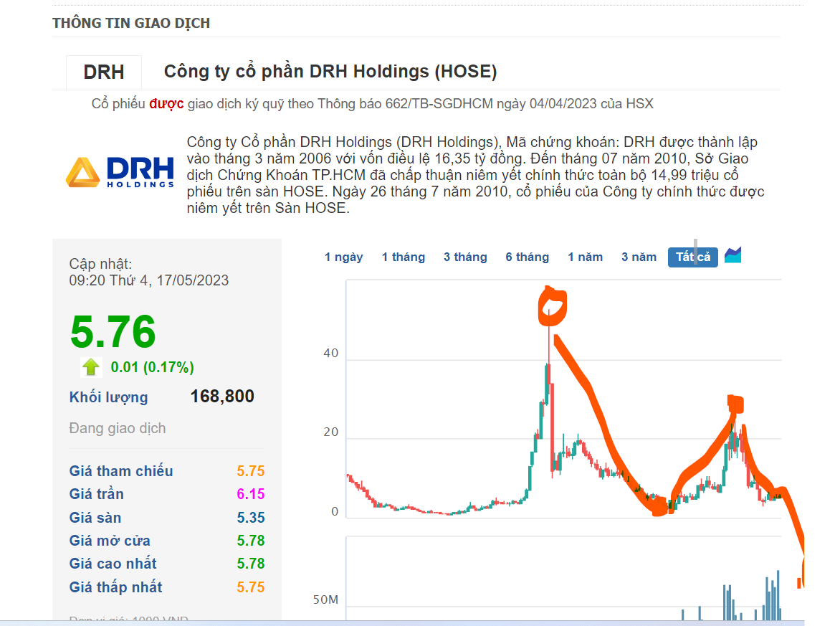This screenshot has height=626, width=840.
Task: Click the green up arrow price icon
Action: [x=91, y=367]
